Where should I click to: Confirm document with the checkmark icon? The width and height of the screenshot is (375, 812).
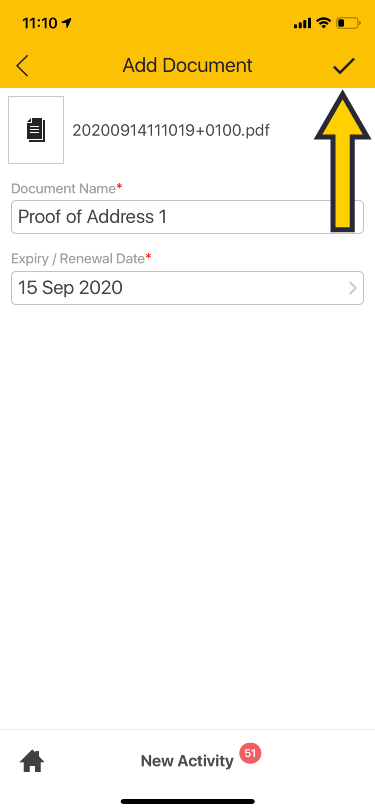[344, 66]
